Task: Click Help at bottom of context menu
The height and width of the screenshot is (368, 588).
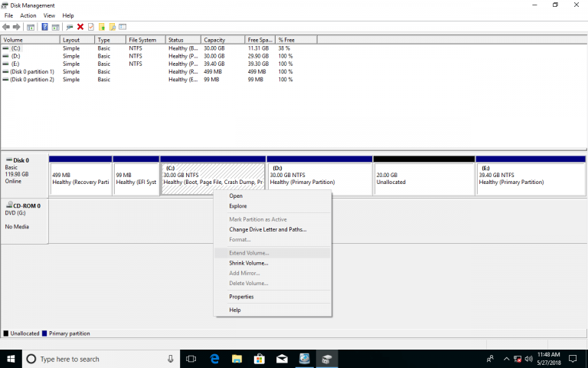Action: tap(273, 310)
